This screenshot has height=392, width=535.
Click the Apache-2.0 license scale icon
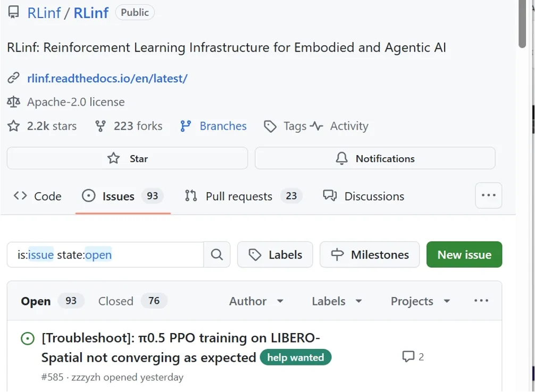point(13,102)
